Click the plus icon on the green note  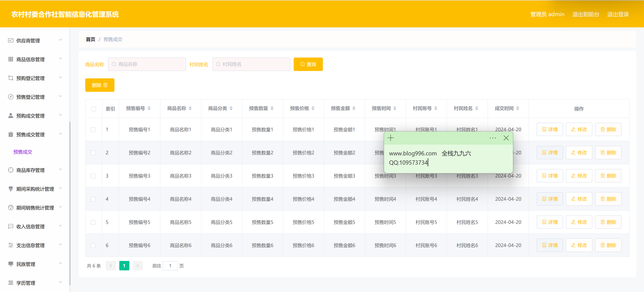coord(390,138)
